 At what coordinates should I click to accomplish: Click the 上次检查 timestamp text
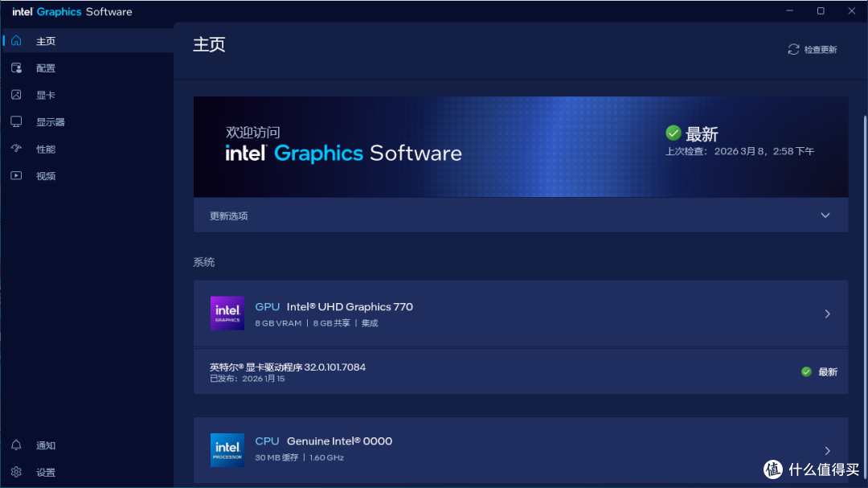click(x=739, y=151)
